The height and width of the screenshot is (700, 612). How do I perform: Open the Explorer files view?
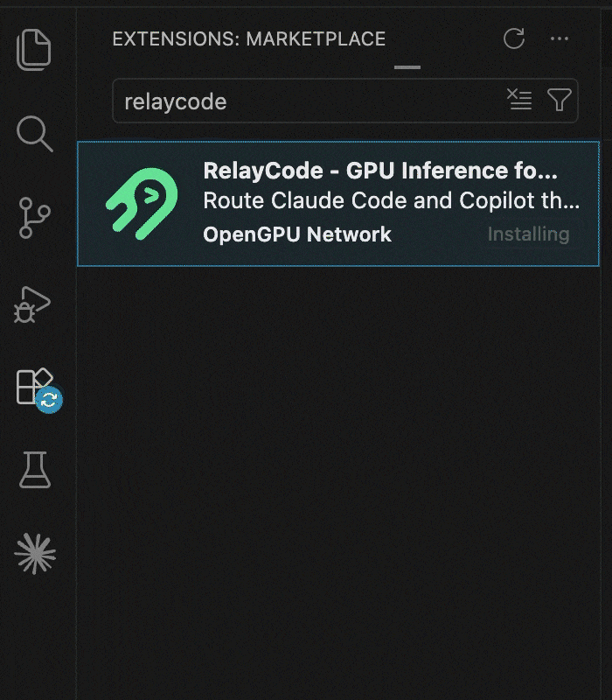pos(34,50)
